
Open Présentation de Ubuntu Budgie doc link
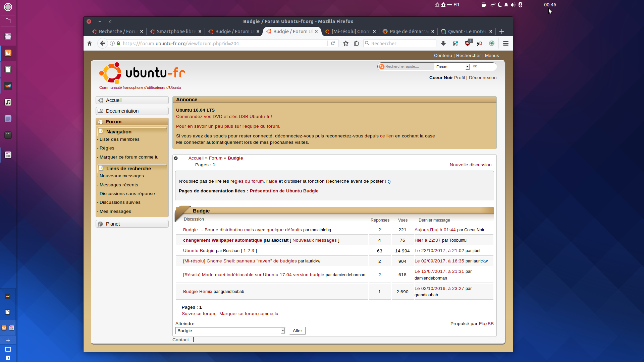pyautogui.click(x=284, y=191)
